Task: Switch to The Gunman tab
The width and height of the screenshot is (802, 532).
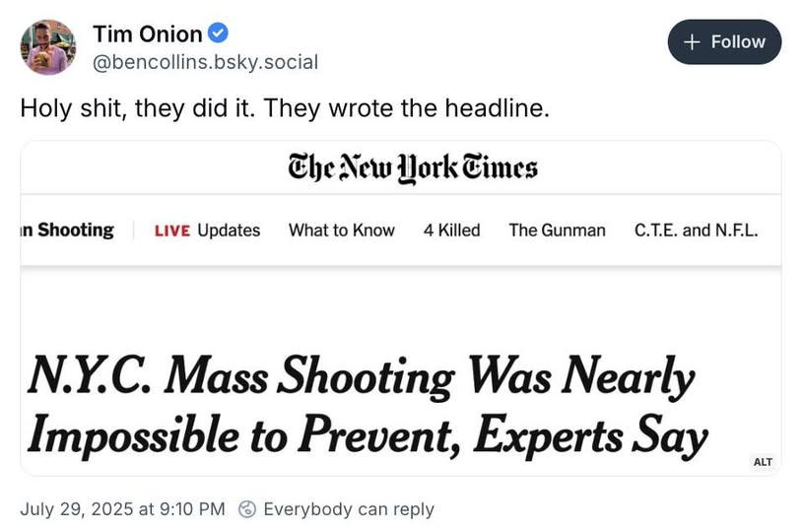Action: [x=557, y=231]
